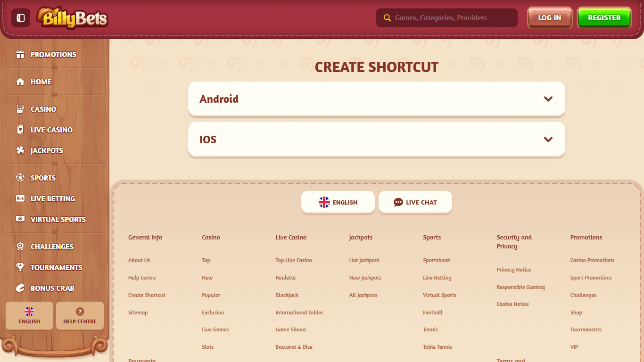Select Bonus Crab menu entry

(52, 288)
